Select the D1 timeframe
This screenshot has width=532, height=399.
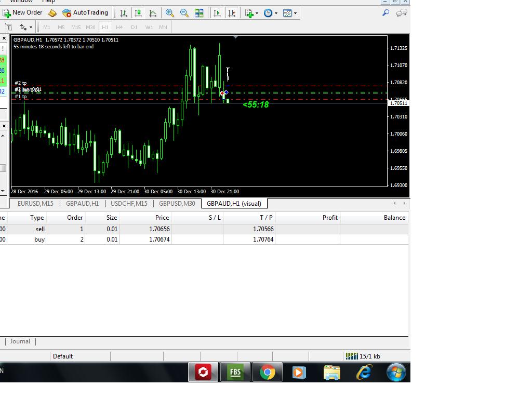[x=135, y=27]
